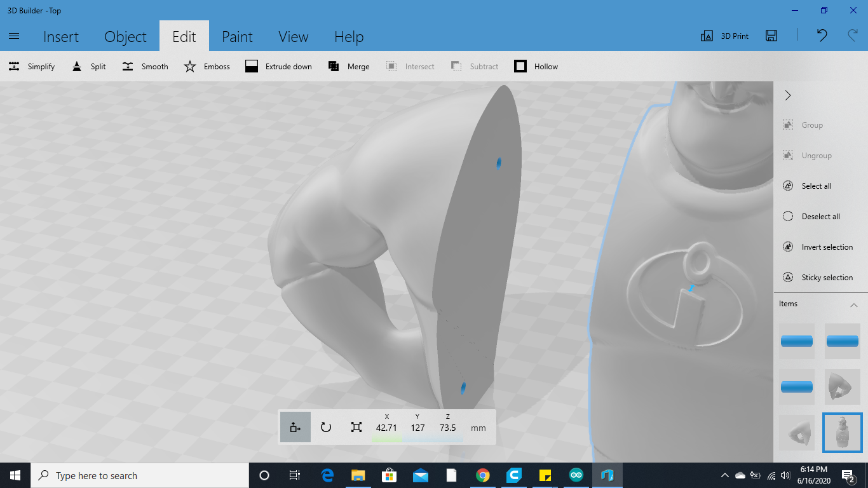Screen dimensions: 868x488
Task: Use the Merge tool
Action: tap(348, 66)
